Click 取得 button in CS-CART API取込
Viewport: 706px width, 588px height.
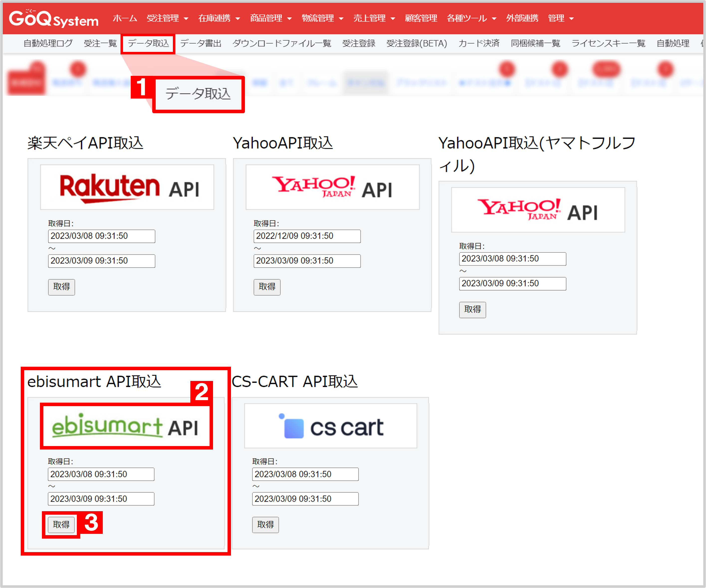pyautogui.click(x=266, y=525)
